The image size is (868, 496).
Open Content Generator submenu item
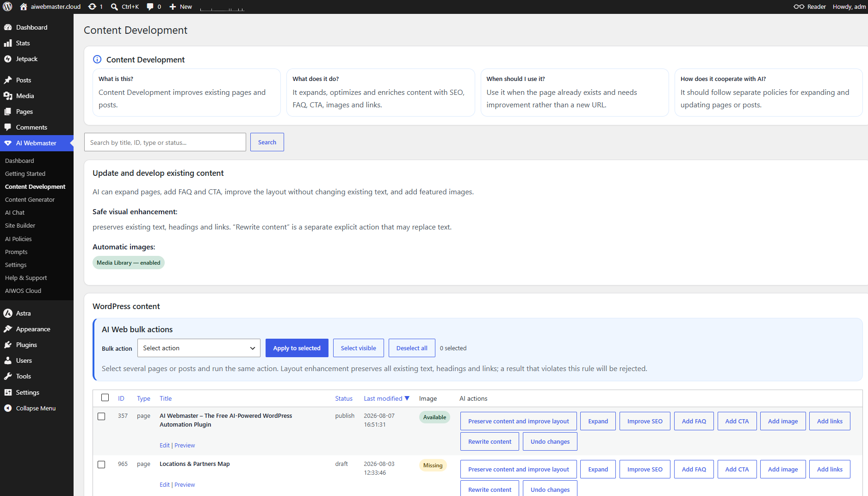pos(30,199)
